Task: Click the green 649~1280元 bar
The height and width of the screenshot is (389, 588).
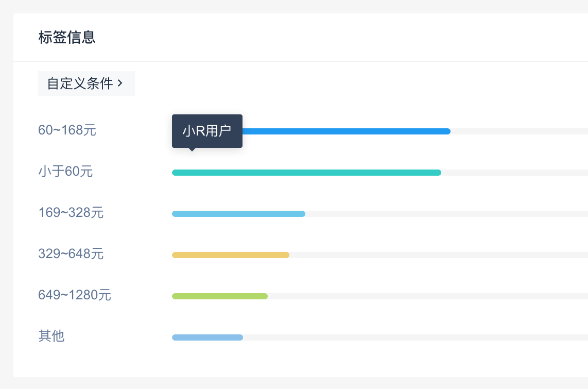Action: (x=219, y=296)
